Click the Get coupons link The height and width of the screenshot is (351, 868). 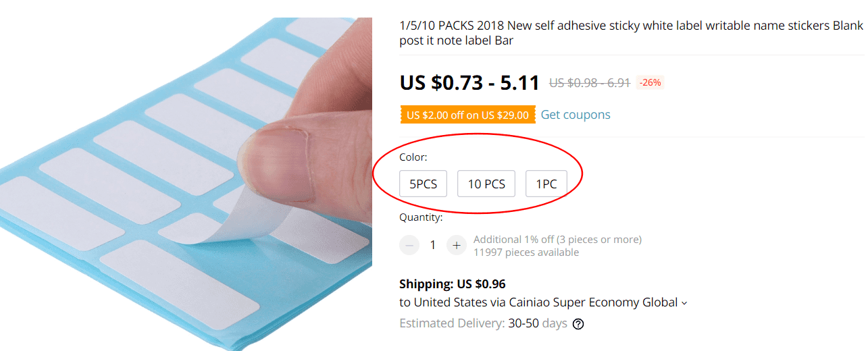[x=576, y=115]
